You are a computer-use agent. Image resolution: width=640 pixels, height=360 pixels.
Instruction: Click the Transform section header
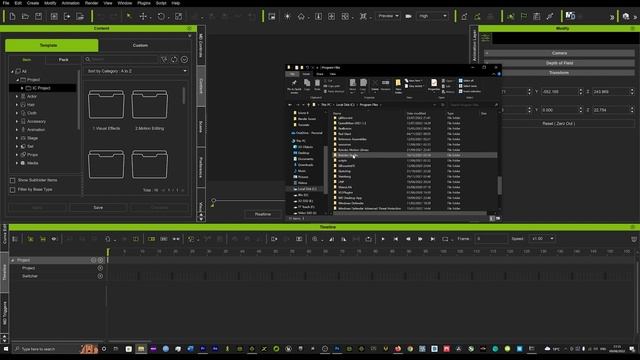pos(559,73)
